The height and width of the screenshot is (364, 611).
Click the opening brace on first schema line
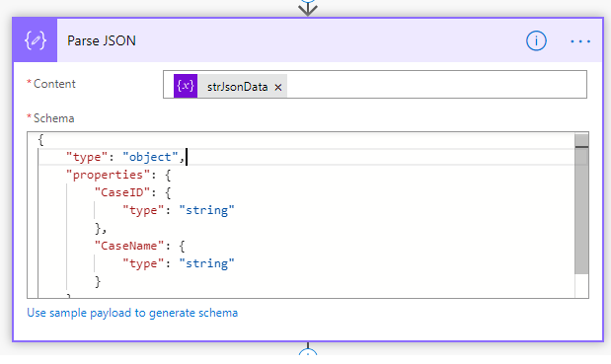pos(40,139)
